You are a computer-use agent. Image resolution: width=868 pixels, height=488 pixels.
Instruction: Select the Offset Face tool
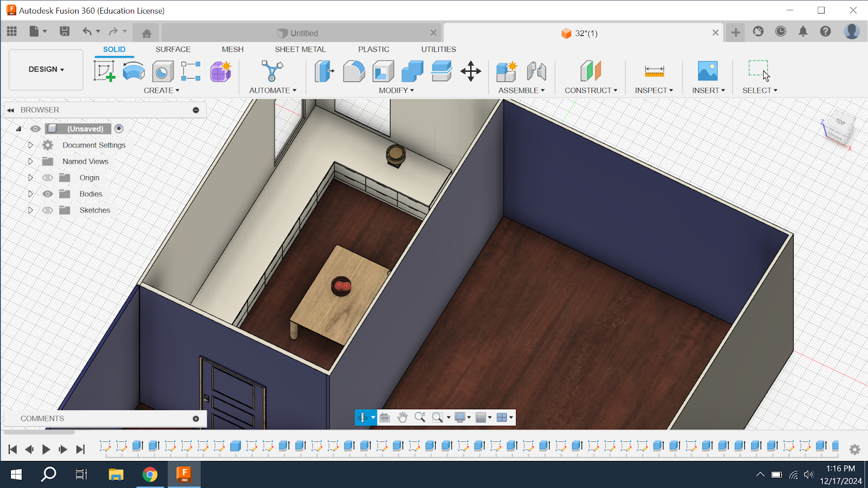(x=442, y=71)
